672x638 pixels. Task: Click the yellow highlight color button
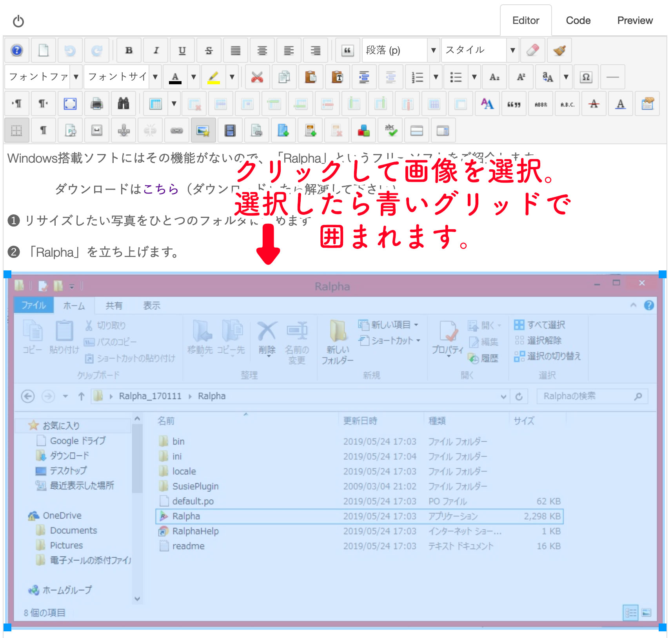(x=214, y=77)
